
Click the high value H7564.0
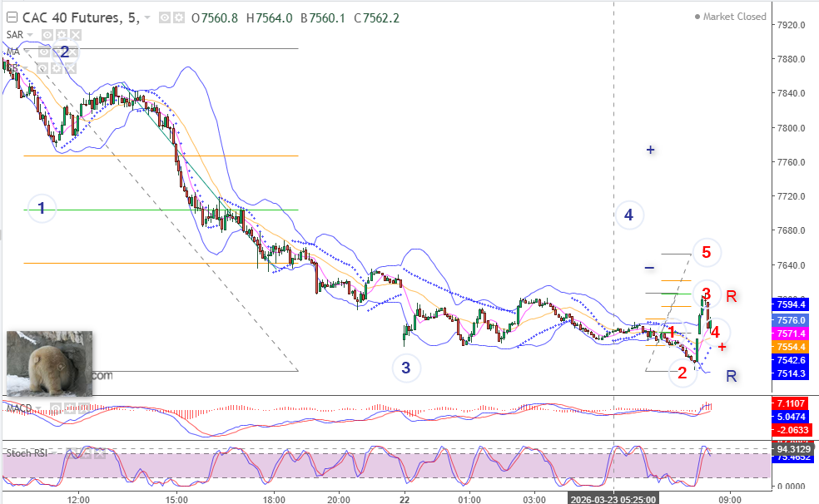click(x=269, y=18)
